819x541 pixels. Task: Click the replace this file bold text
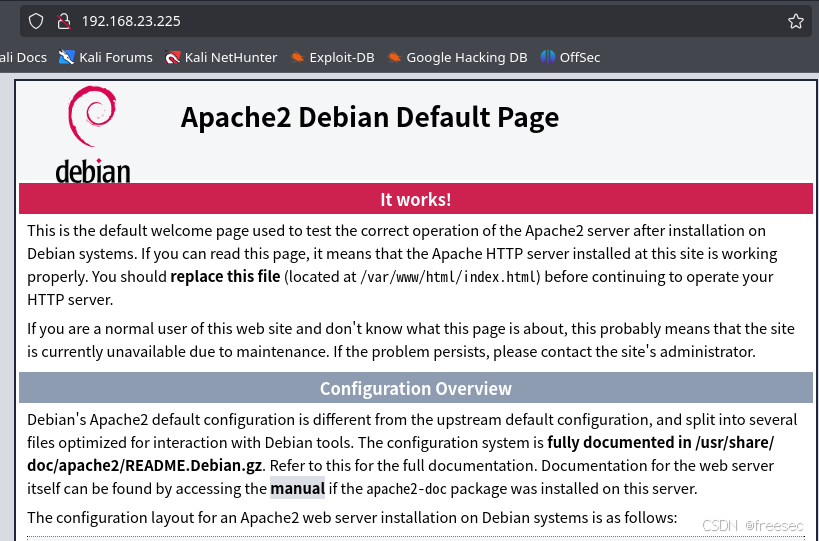coord(225,277)
